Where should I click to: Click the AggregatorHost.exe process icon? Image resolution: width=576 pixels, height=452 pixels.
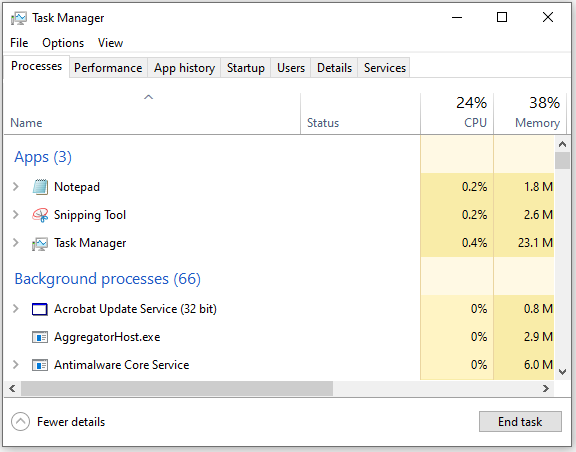40,337
